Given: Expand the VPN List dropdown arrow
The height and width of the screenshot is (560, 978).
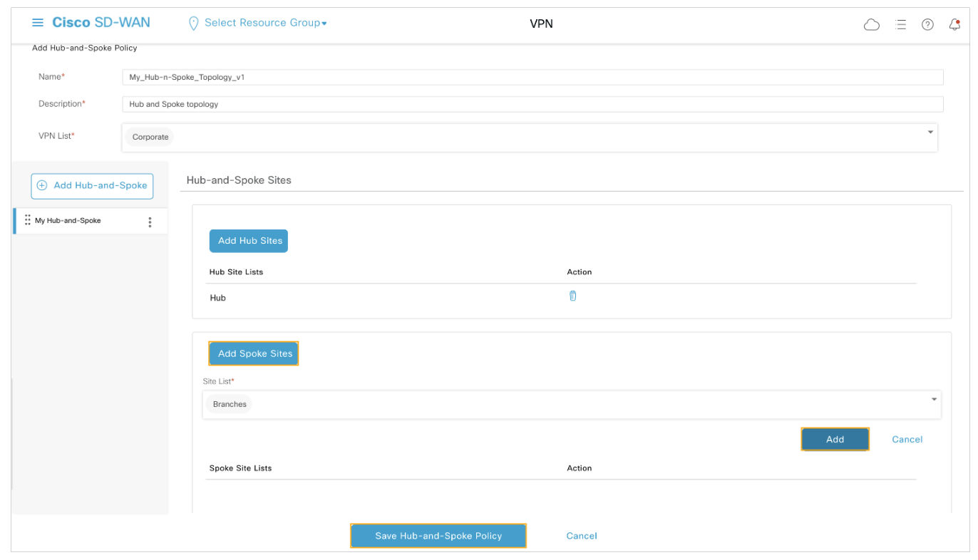Looking at the screenshot, I should tap(930, 133).
